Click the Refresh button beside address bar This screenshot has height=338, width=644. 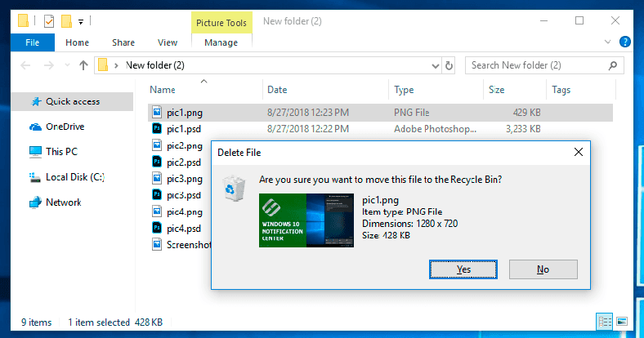(x=449, y=65)
